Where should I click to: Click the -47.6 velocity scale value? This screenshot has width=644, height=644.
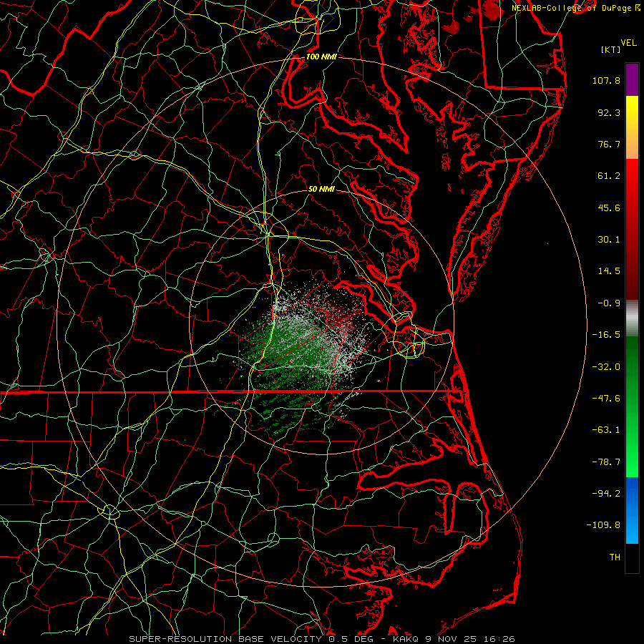606,399
